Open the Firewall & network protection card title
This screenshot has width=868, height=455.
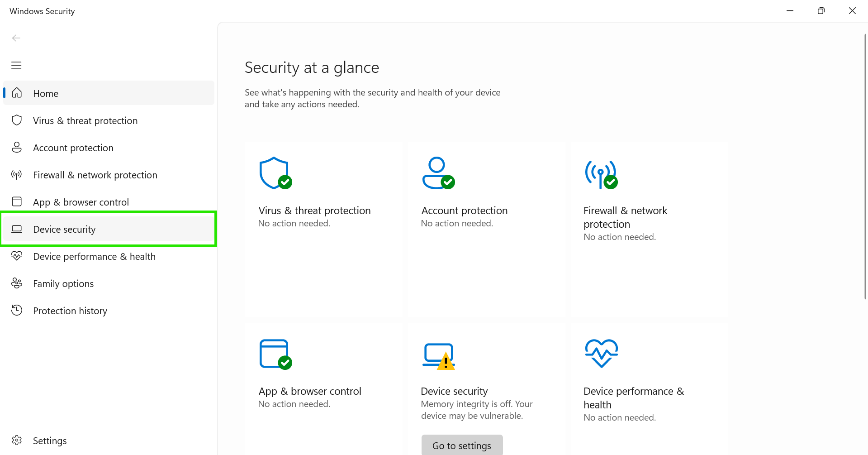coord(625,217)
